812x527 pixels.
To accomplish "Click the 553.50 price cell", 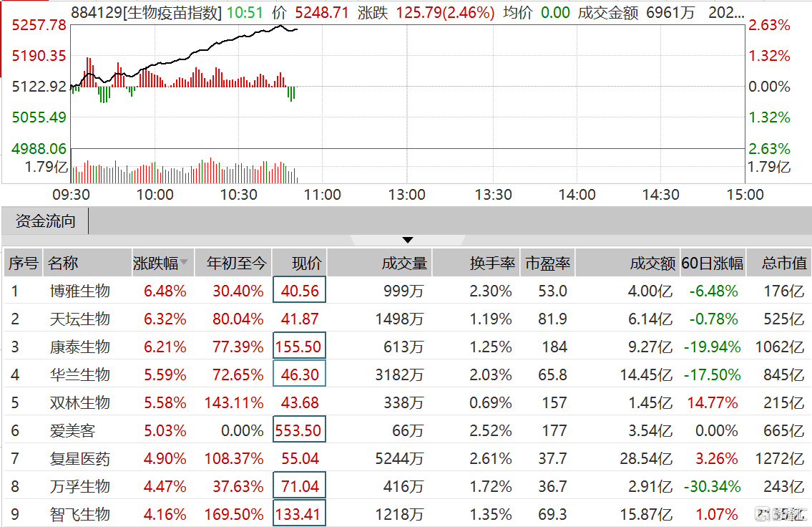I will point(299,430).
